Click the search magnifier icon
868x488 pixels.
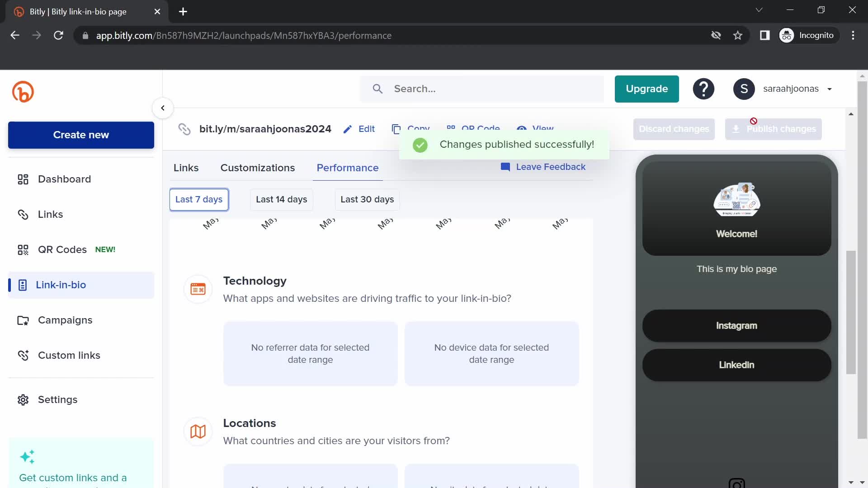(x=377, y=89)
